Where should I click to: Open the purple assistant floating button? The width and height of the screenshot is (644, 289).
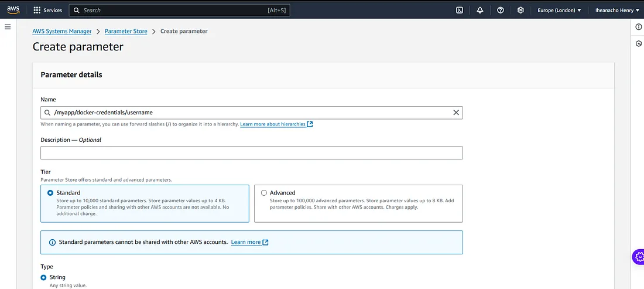click(638, 257)
